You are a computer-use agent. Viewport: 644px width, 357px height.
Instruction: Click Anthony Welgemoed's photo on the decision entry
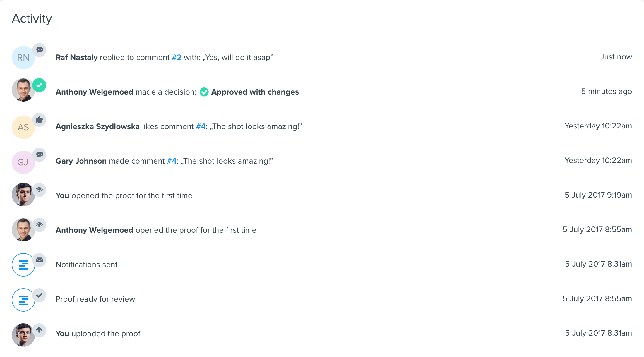[23, 90]
